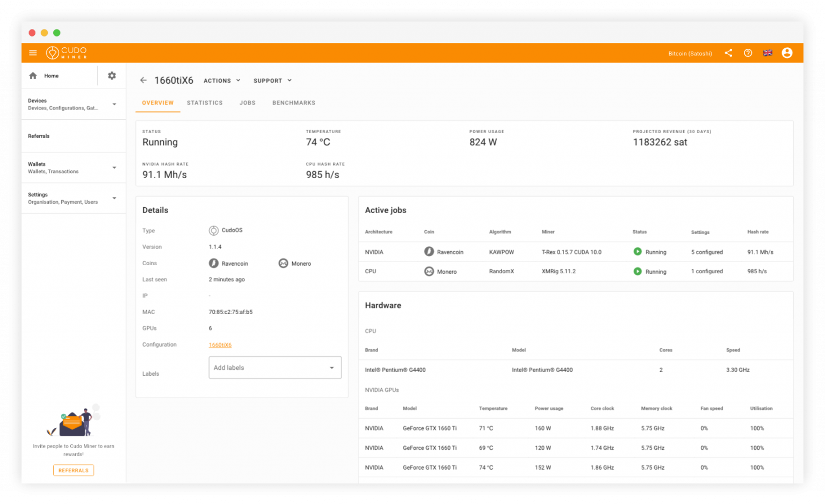
Task: Open the Actions dropdown
Action: pyautogui.click(x=221, y=81)
